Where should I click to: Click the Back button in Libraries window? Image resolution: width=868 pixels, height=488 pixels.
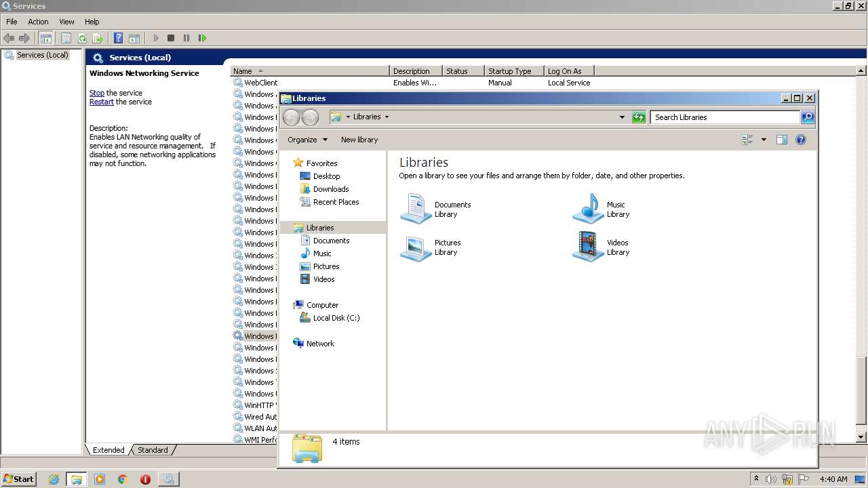[x=292, y=117]
